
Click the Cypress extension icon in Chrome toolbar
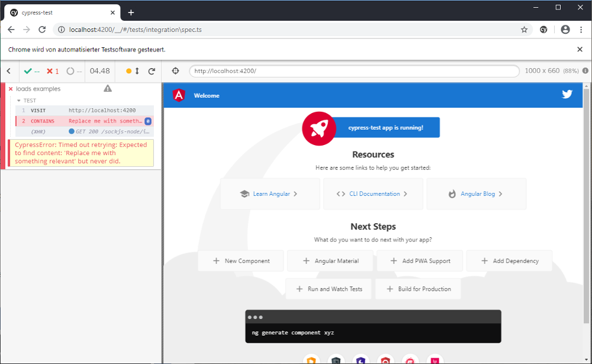(x=543, y=30)
